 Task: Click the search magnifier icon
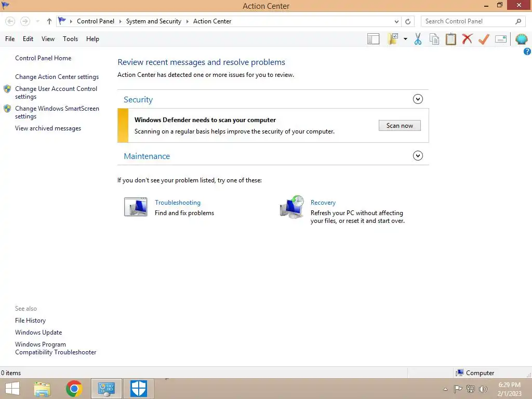point(518,21)
